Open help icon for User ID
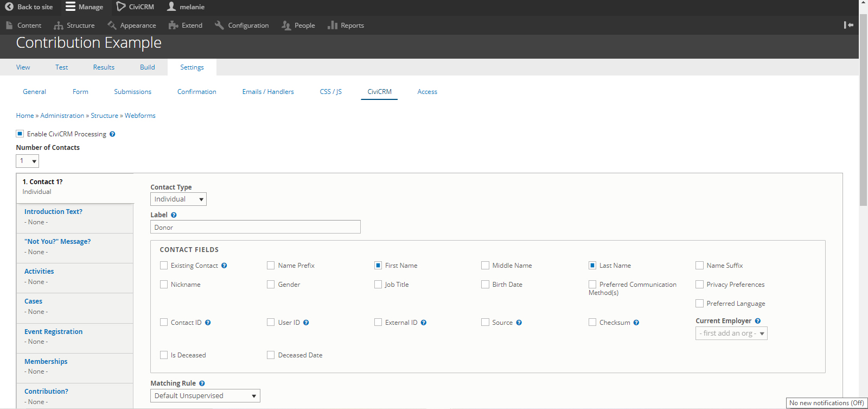 click(x=306, y=323)
